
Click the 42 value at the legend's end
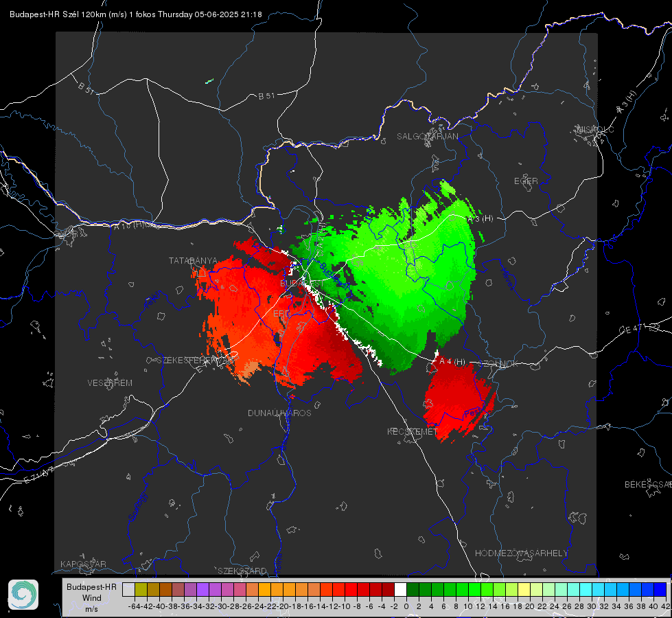point(666,606)
